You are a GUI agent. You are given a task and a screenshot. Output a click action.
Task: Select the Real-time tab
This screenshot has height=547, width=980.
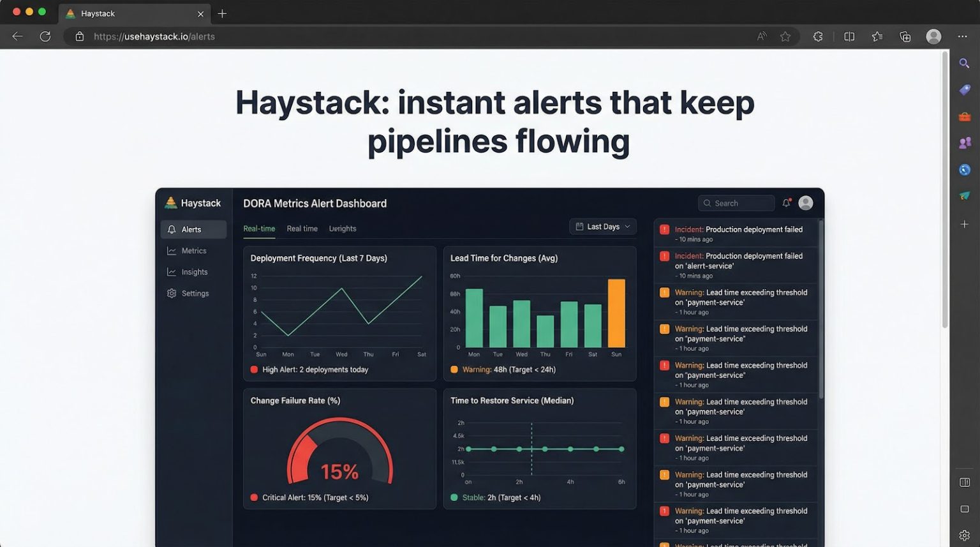pos(259,229)
